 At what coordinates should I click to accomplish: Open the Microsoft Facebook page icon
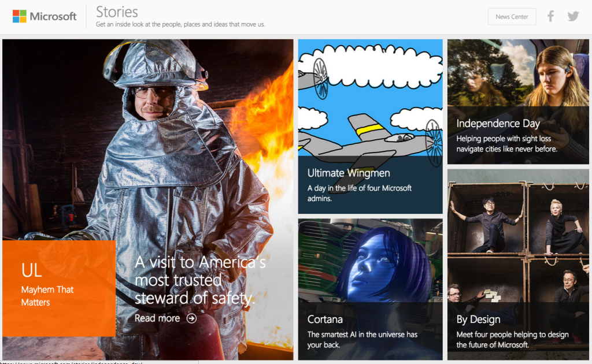click(550, 16)
